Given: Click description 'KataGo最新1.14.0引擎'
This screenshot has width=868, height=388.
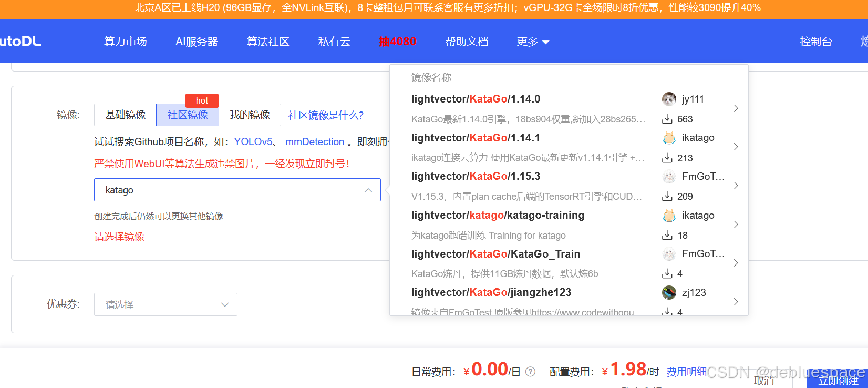Looking at the screenshot, I should tap(528, 119).
